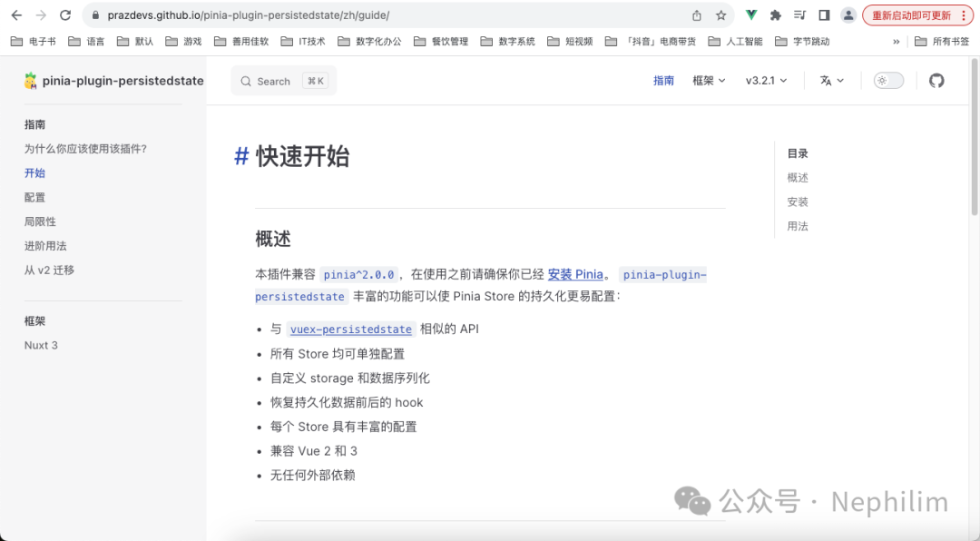Click the address bar URL
Image resolution: width=980 pixels, height=541 pixels.
click(248, 15)
